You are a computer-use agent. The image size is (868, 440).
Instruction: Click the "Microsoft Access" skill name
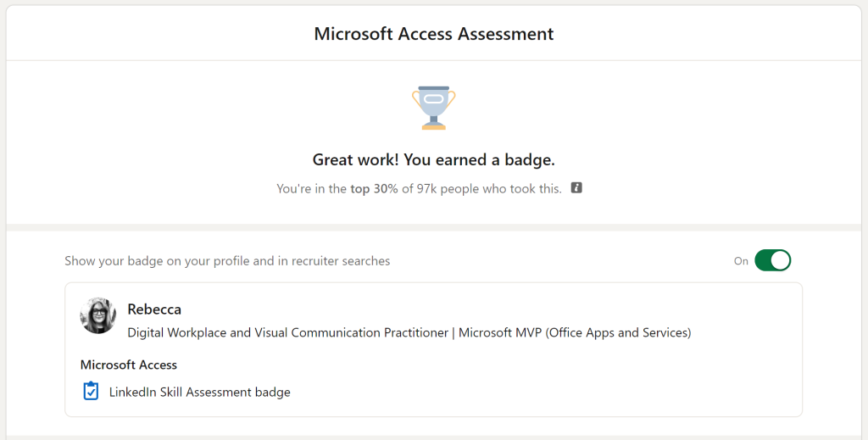[x=129, y=365]
